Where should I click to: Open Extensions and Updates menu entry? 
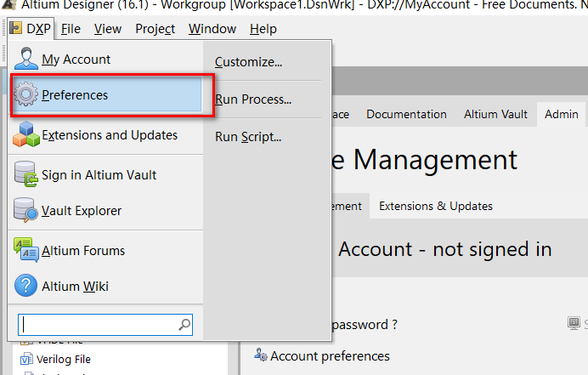click(105, 134)
